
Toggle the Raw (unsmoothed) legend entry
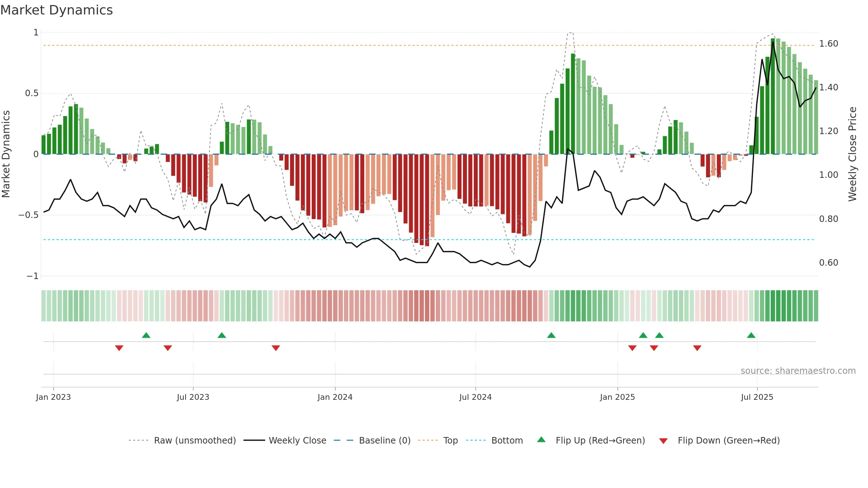coord(182,440)
